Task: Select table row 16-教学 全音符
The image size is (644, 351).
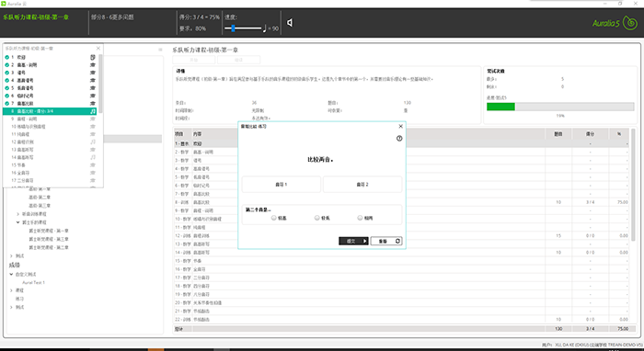Action: coord(402,269)
